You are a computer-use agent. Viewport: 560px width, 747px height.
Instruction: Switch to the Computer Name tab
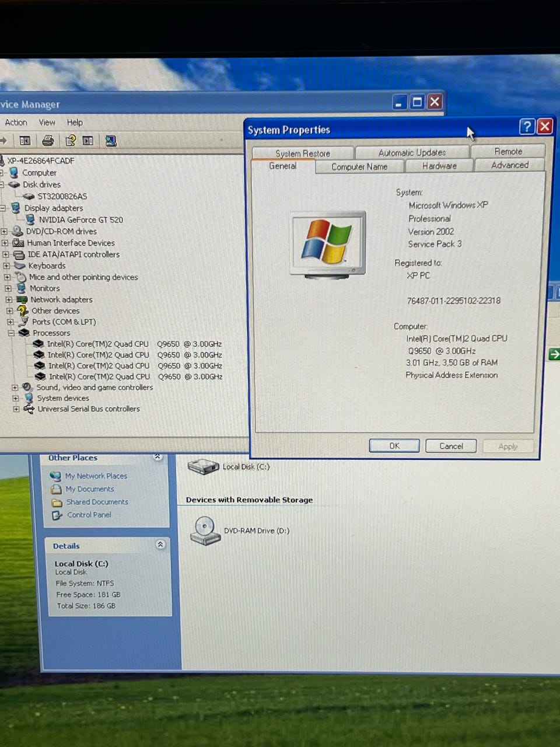pos(359,166)
